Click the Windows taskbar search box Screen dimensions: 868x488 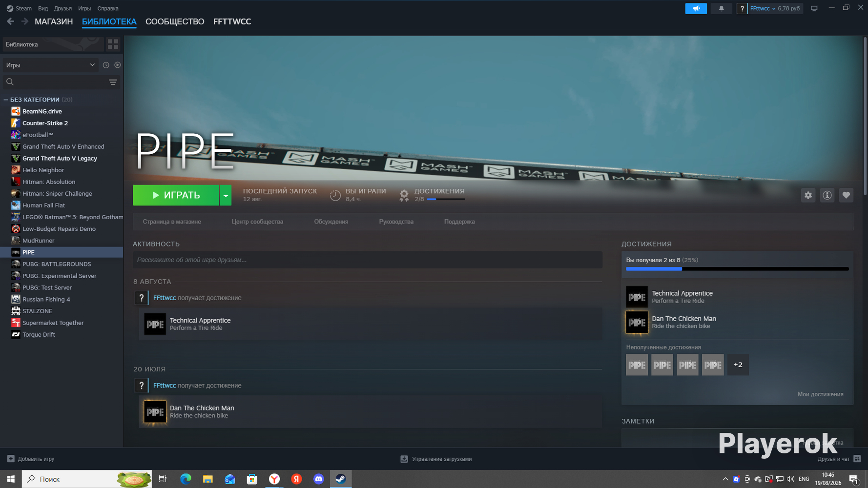point(87,479)
